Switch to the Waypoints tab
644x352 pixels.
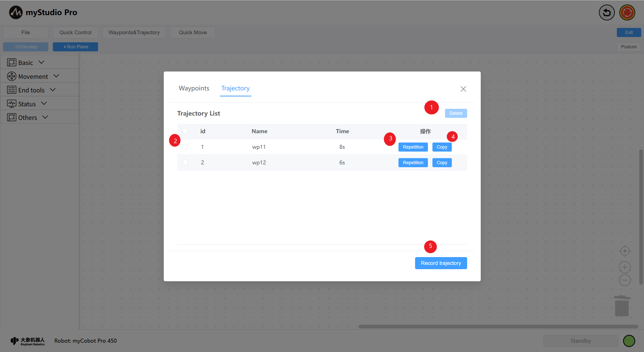pyautogui.click(x=194, y=88)
